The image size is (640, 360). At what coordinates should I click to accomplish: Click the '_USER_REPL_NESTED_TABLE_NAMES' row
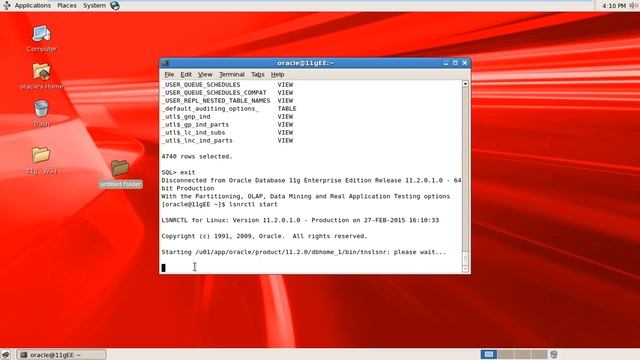click(227, 100)
